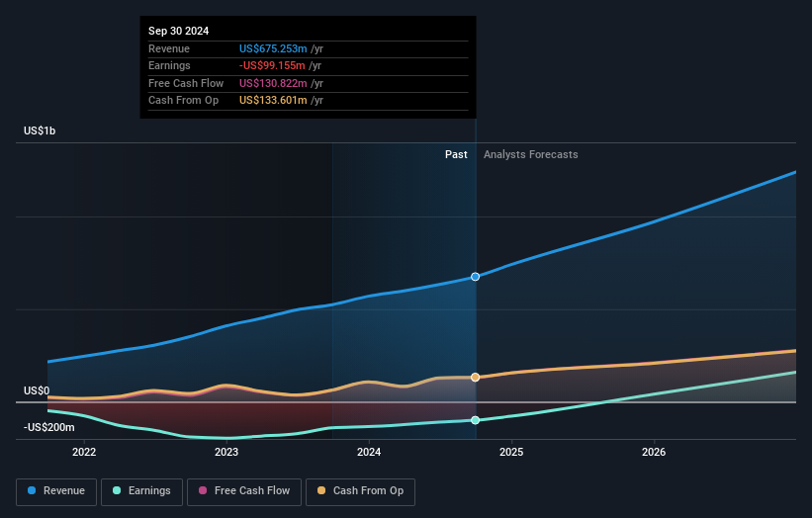Viewport: 812px width, 518px height.
Task: Toggle the Earnings legend button
Action: coord(141,491)
